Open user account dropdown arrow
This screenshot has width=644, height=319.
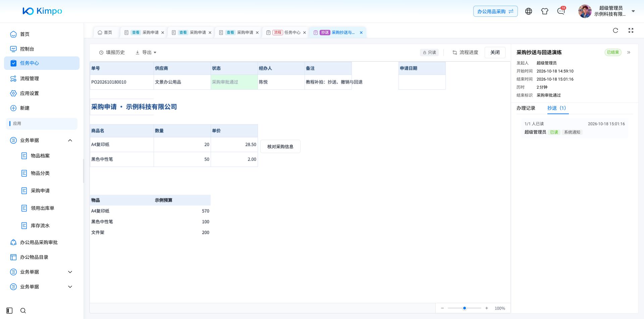(x=633, y=11)
